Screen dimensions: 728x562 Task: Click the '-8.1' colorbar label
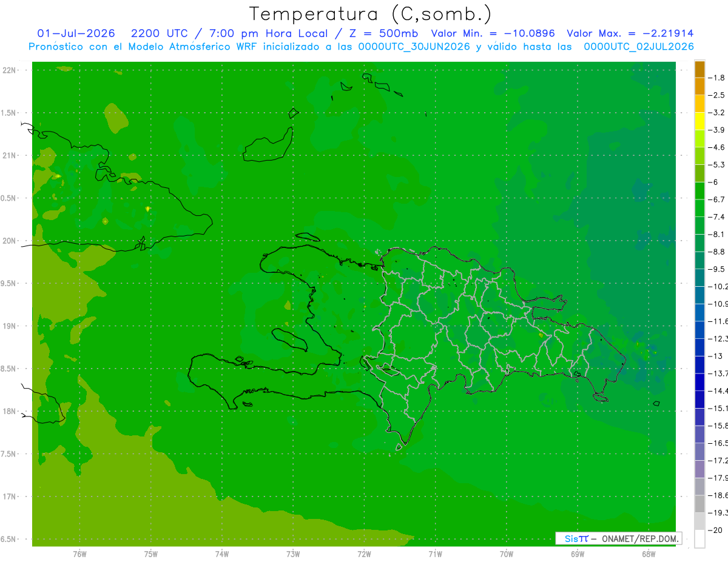click(716, 234)
